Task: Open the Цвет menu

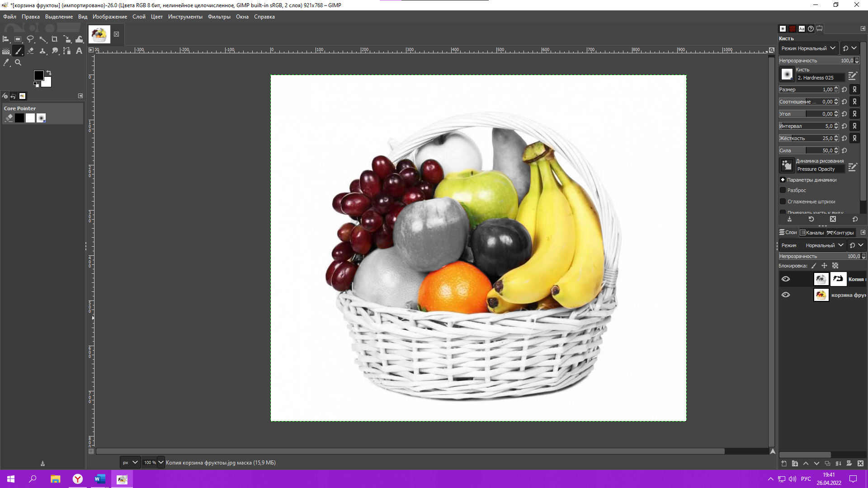Action: click(x=157, y=17)
